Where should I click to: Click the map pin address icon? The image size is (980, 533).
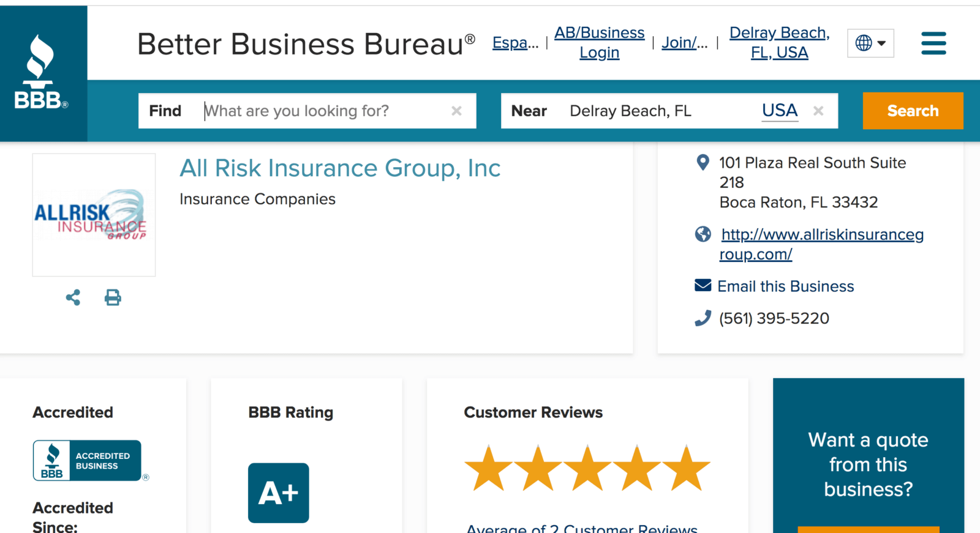click(703, 162)
